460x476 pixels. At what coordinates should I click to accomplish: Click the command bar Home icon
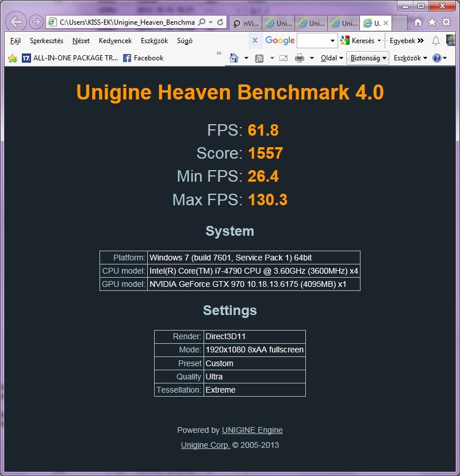pyautogui.click(x=234, y=58)
